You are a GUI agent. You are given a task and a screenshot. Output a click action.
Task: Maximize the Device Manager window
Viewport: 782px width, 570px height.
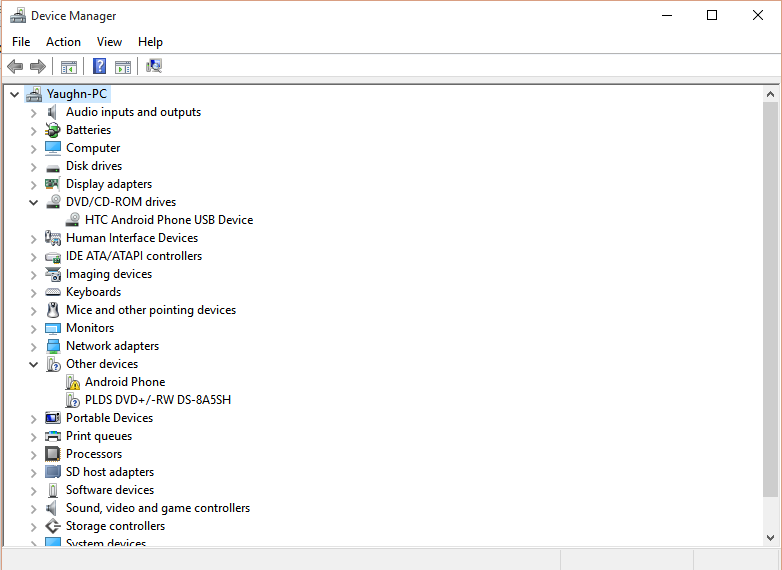[712, 15]
